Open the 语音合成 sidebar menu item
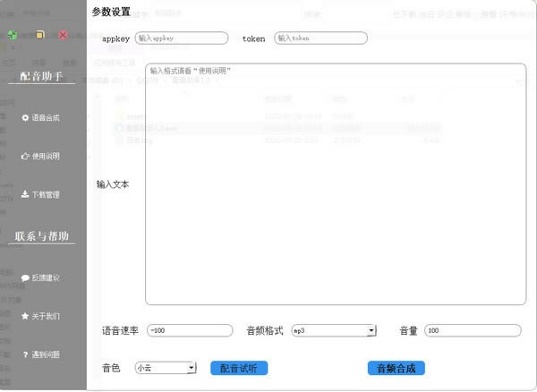537x392 pixels. click(x=45, y=117)
